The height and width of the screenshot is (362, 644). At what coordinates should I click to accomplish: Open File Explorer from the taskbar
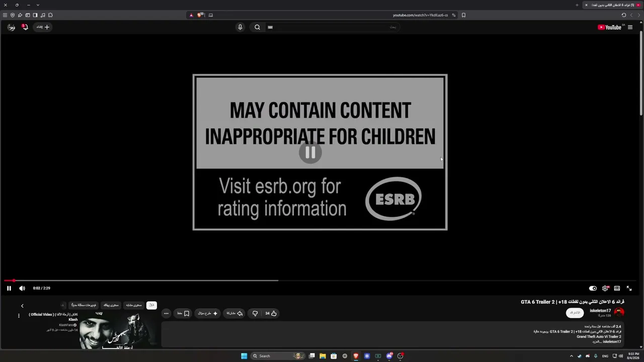[323, 356]
